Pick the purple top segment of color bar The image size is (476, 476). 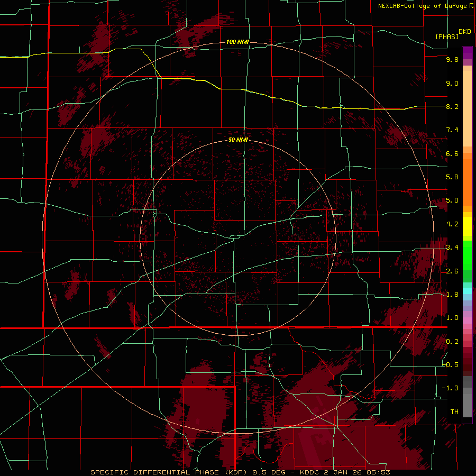click(x=467, y=53)
